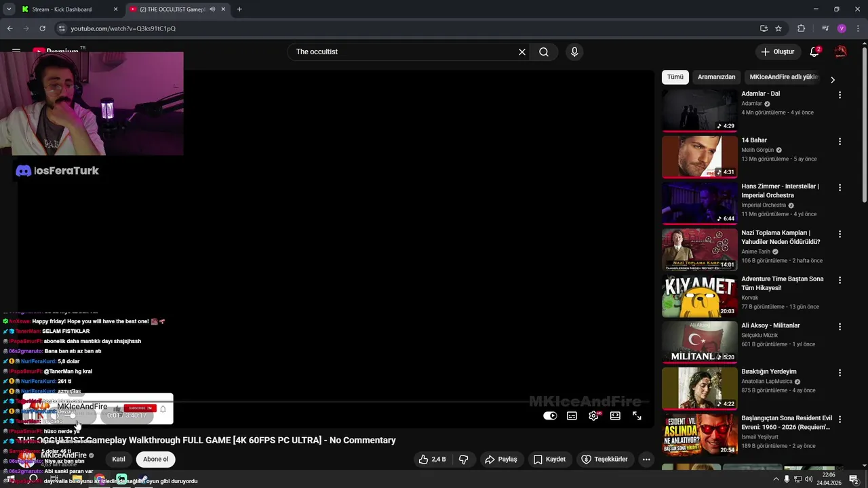
Task: Start voice search with microphone
Action: (x=574, y=52)
